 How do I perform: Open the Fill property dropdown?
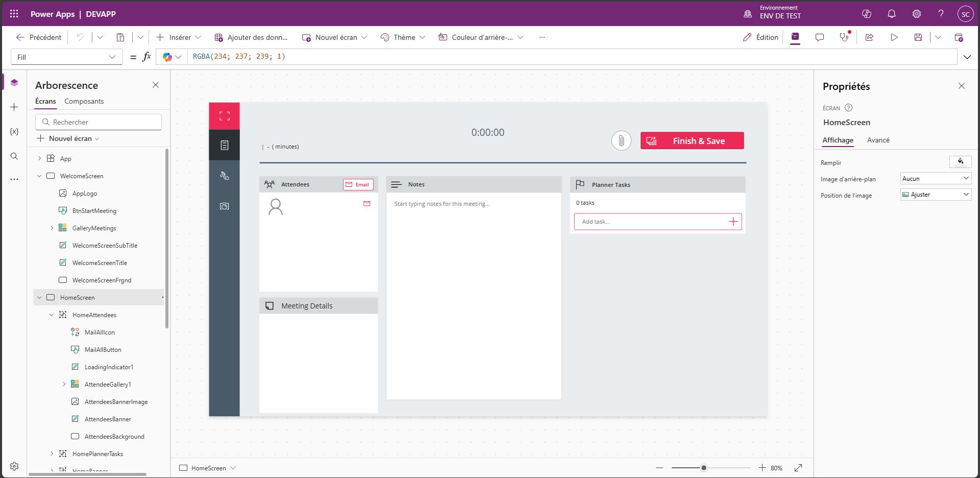tap(66, 57)
